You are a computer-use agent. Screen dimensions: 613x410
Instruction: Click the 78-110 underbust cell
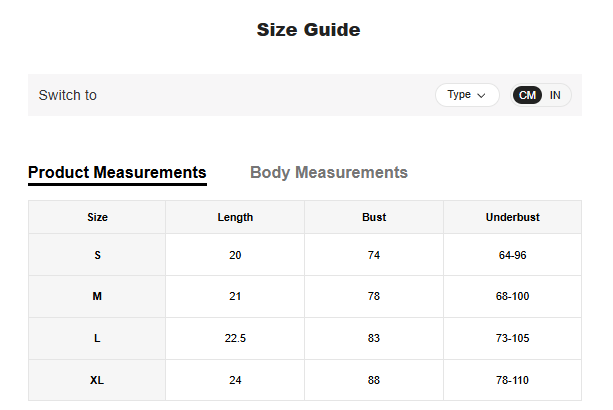[x=512, y=380]
